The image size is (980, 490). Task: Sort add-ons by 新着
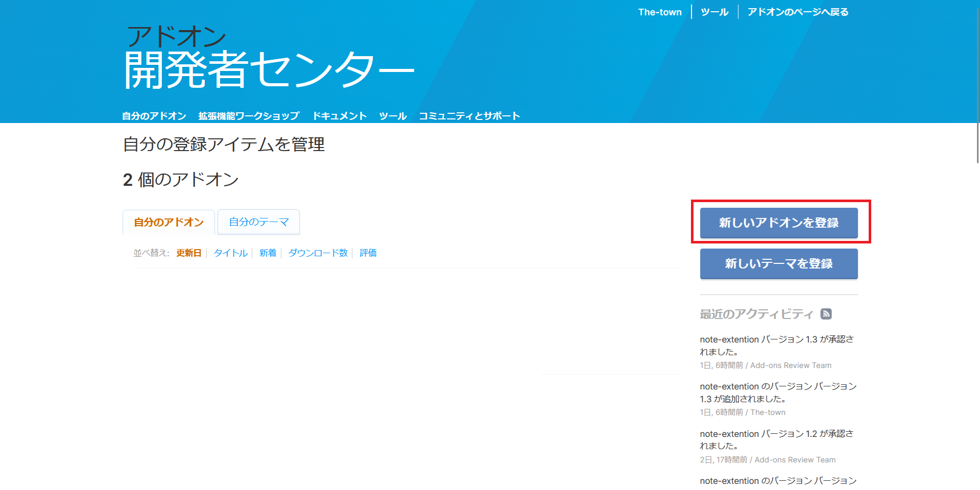click(x=268, y=253)
